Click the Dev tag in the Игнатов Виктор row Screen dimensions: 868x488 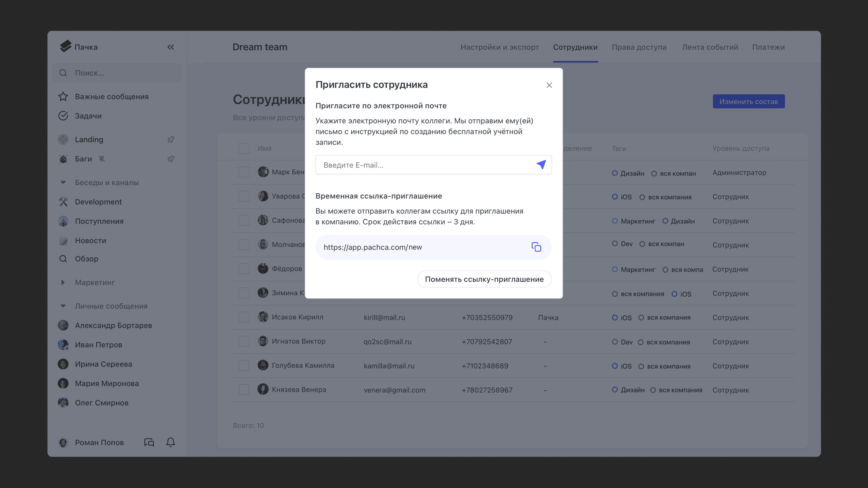pos(622,342)
